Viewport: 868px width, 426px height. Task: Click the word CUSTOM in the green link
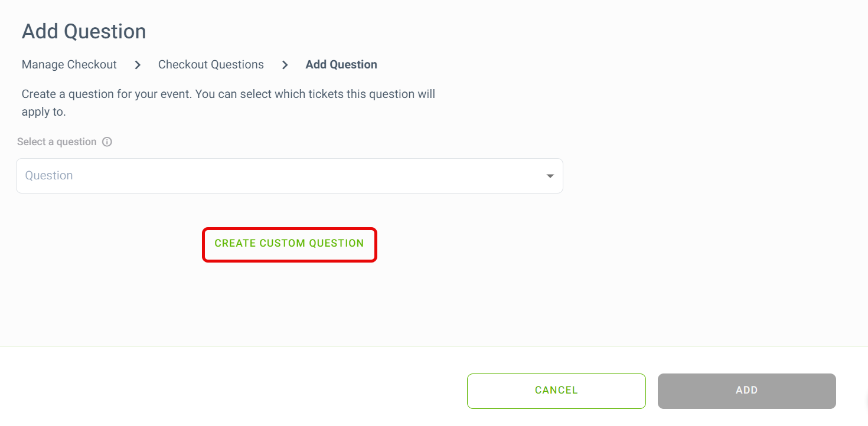coord(282,243)
